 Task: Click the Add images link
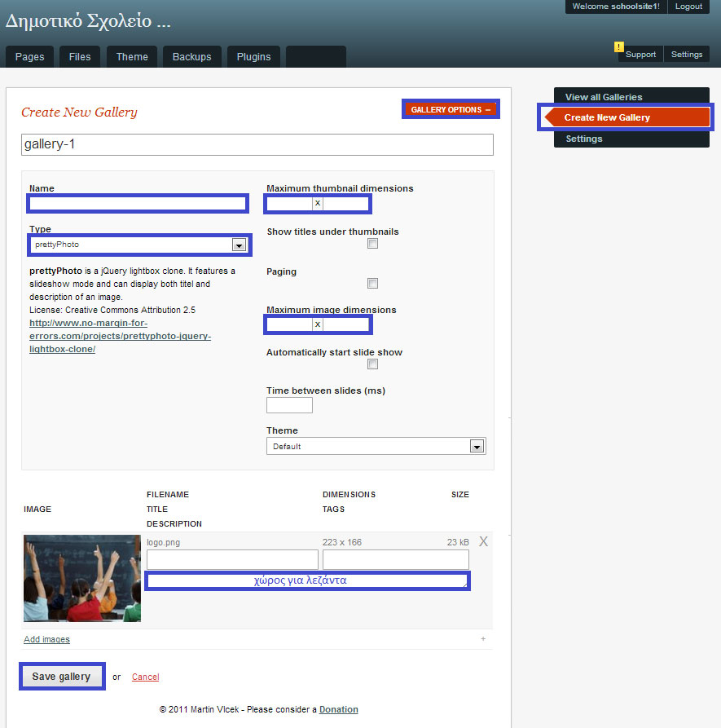click(46, 639)
